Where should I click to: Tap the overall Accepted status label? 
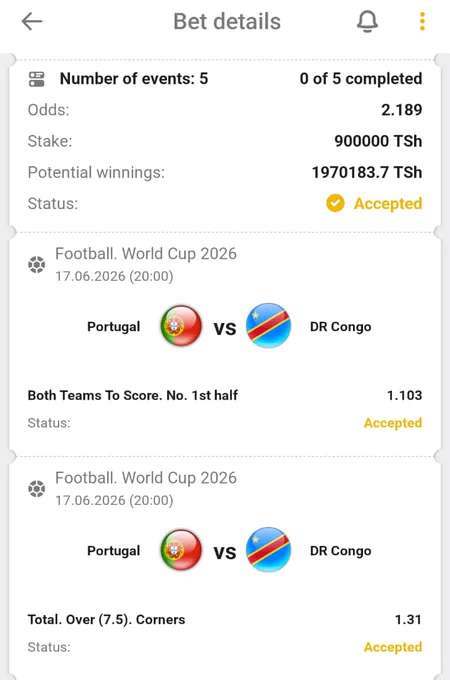pos(388,203)
